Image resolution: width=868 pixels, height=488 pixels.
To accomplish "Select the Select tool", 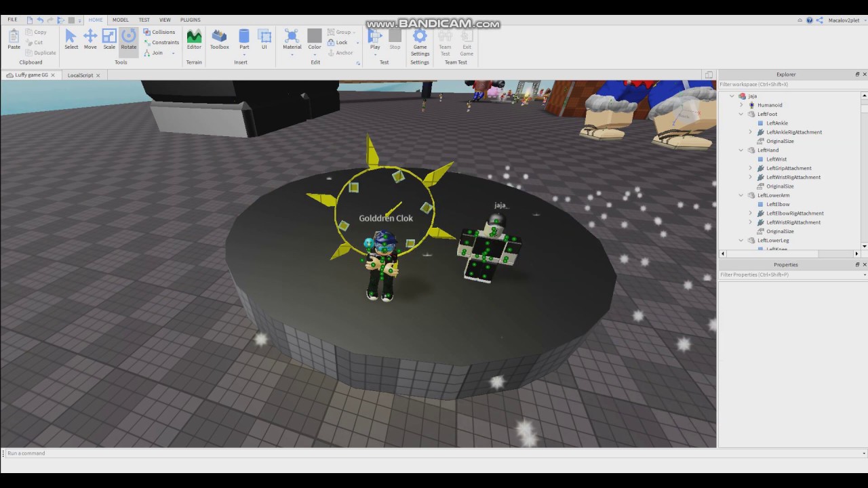I will [71, 39].
